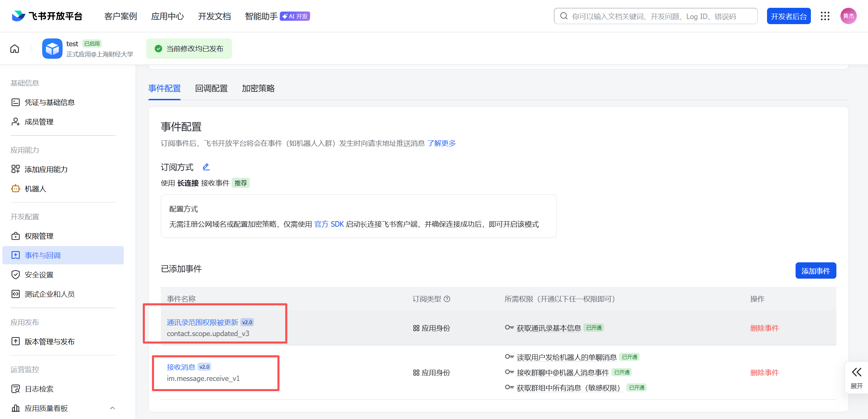Open the nine-dot apps grid icon
Viewport: 868px width, 419px height.
pyautogui.click(x=825, y=16)
